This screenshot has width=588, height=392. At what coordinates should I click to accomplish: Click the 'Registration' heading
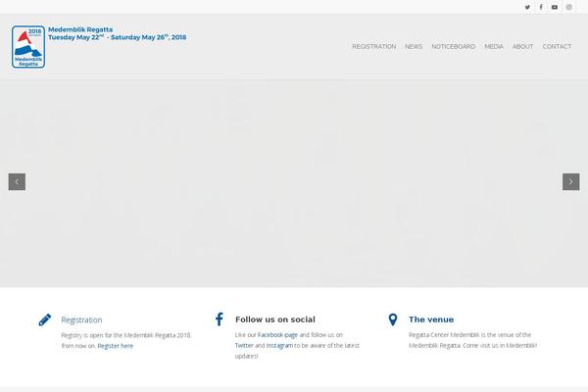pos(81,320)
